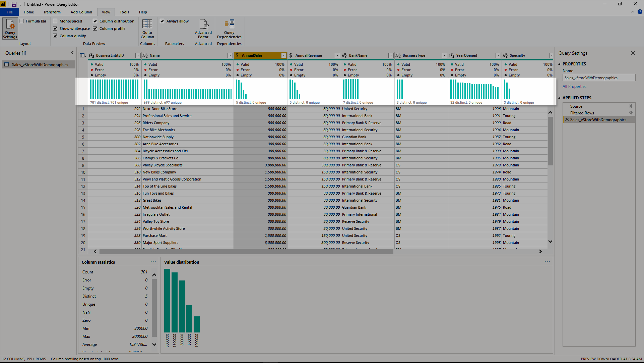Select the Transform ribbon tab

tap(51, 12)
